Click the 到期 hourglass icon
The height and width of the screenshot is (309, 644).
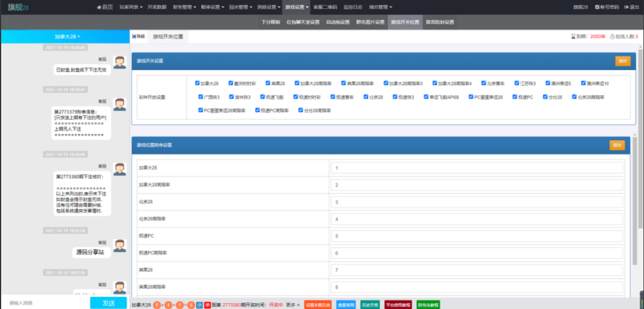click(573, 37)
